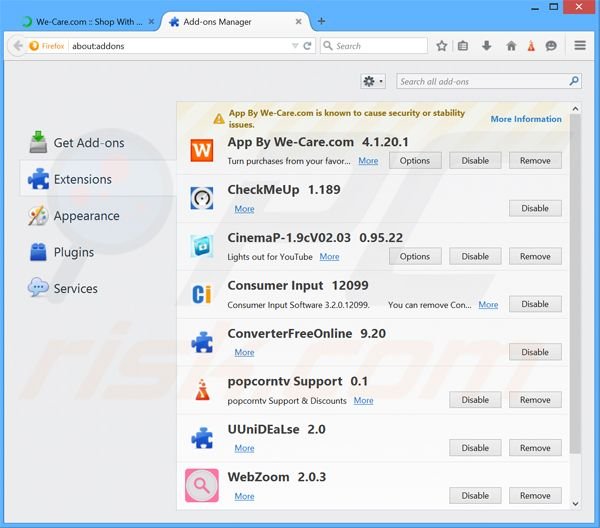
Task: Click the App By We-Care.com W icon
Action: pyautogui.click(x=202, y=150)
